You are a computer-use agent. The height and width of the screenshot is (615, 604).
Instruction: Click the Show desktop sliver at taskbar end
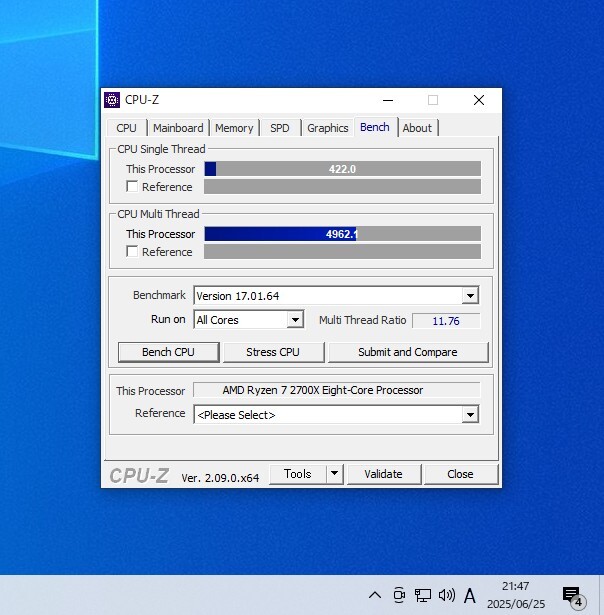tap(601, 595)
